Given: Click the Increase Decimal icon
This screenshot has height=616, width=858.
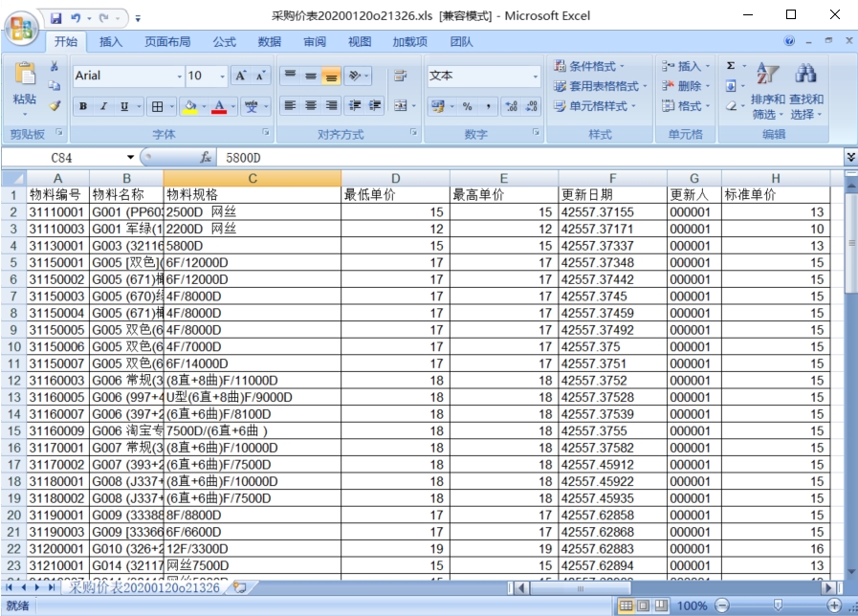Looking at the screenshot, I should coord(509,106).
